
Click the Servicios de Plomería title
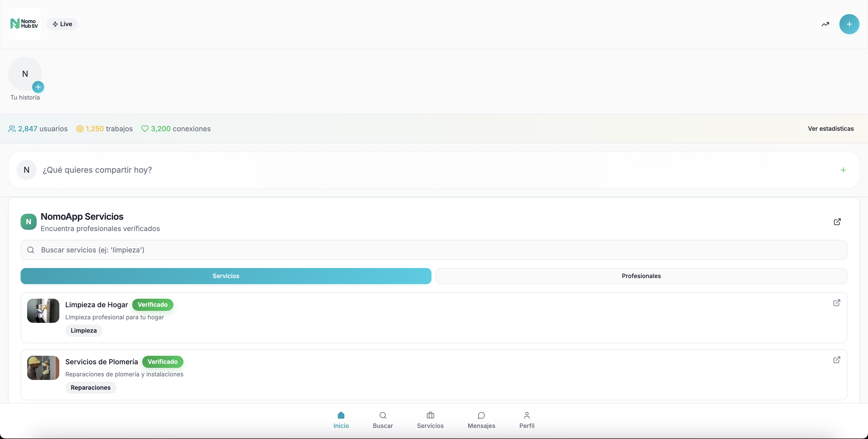pyautogui.click(x=101, y=362)
